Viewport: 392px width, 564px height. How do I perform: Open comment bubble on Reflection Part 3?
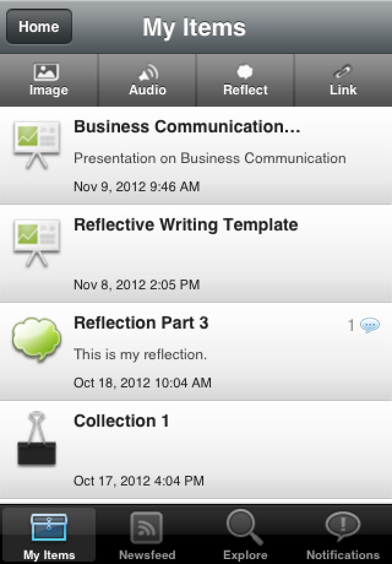click(370, 325)
